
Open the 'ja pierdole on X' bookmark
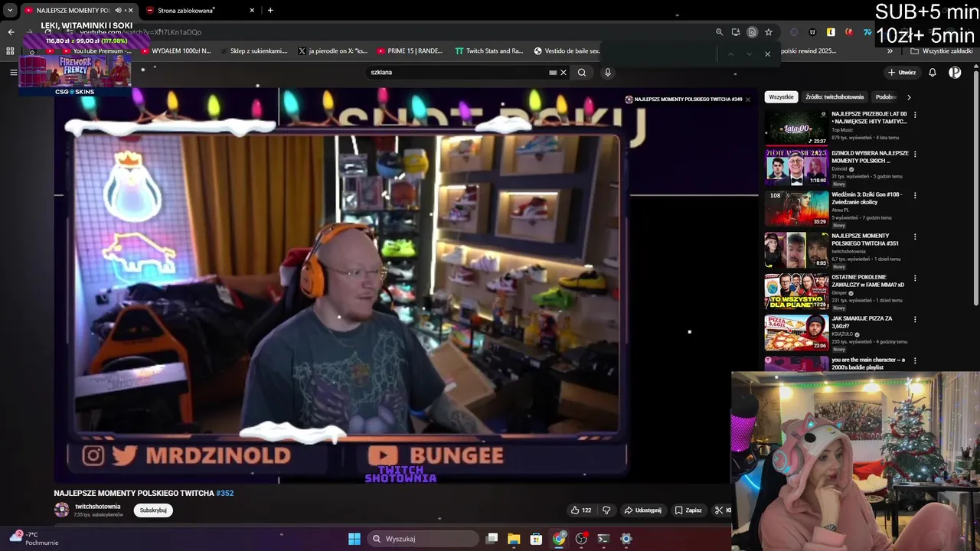pyautogui.click(x=332, y=51)
